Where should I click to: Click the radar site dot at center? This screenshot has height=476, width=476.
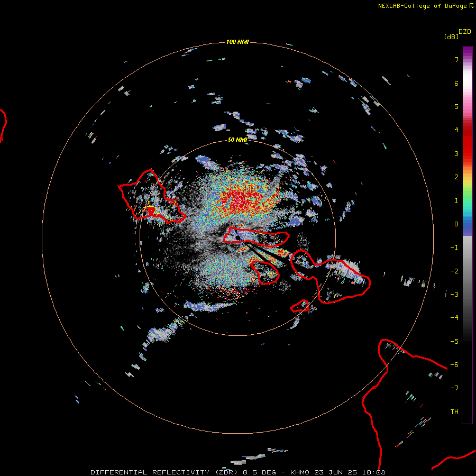pyautogui.click(x=237, y=237)
